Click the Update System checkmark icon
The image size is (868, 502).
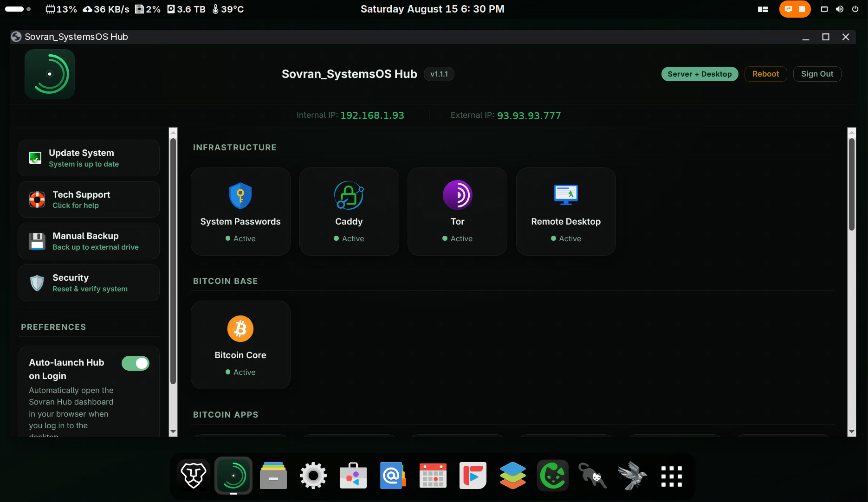pos(35,158)
